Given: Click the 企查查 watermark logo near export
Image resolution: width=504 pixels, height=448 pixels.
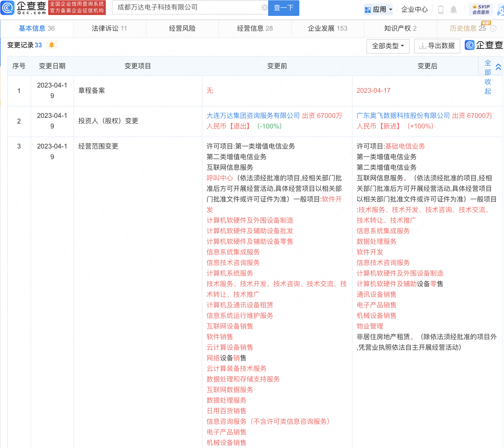Looking at the screenshot, I should (x=484, y=45).
